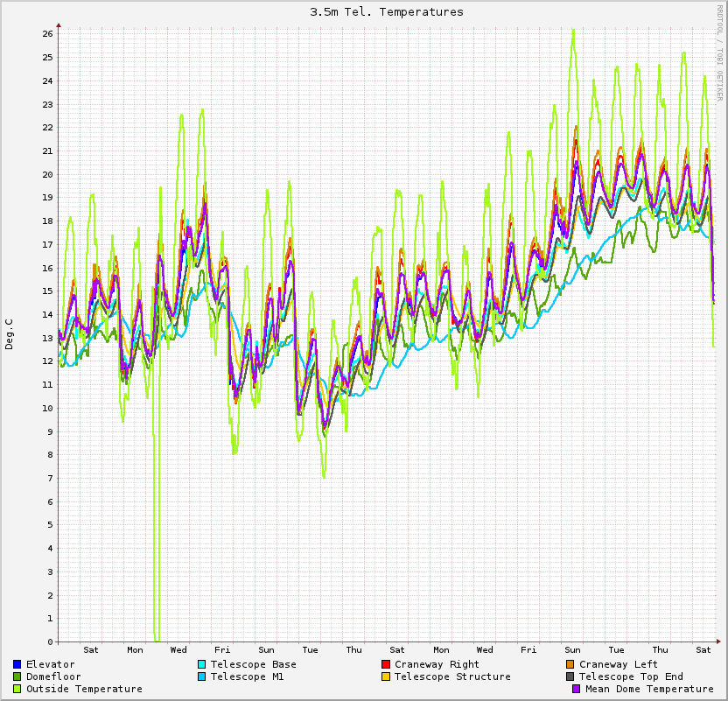This screenshot has width=728, height=701.
Task: Click the 26 tick on the y-axis
Action: point(47,34)
